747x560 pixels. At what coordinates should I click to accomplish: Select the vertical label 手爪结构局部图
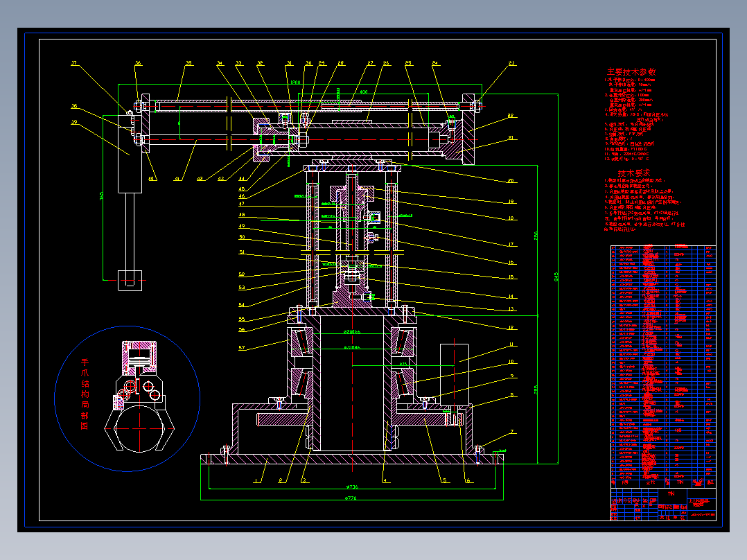tap(85, 394)
